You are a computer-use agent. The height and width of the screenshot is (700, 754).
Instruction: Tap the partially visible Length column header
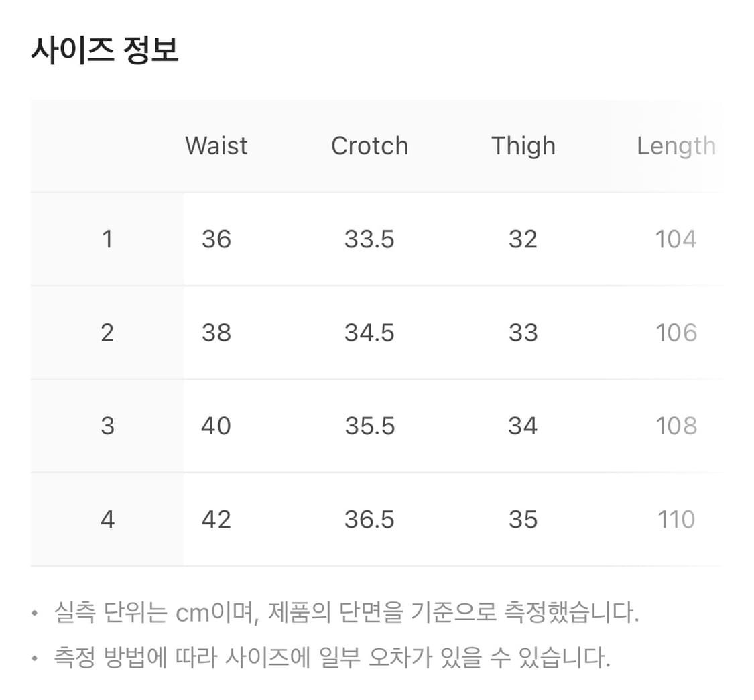click(676, 146)
